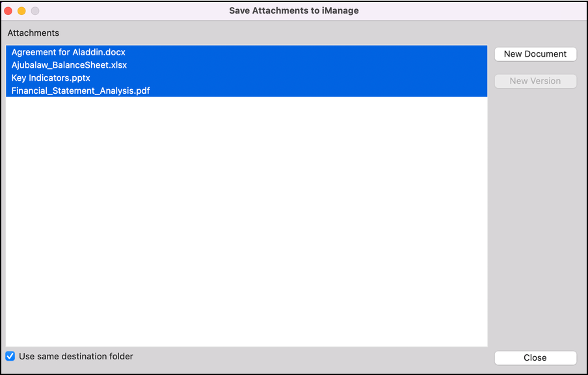Screen dimensions: 588x375
Task: Select Ajubalaw_BalanceSheet.xlsx attachment
Action: pos(68,65)
